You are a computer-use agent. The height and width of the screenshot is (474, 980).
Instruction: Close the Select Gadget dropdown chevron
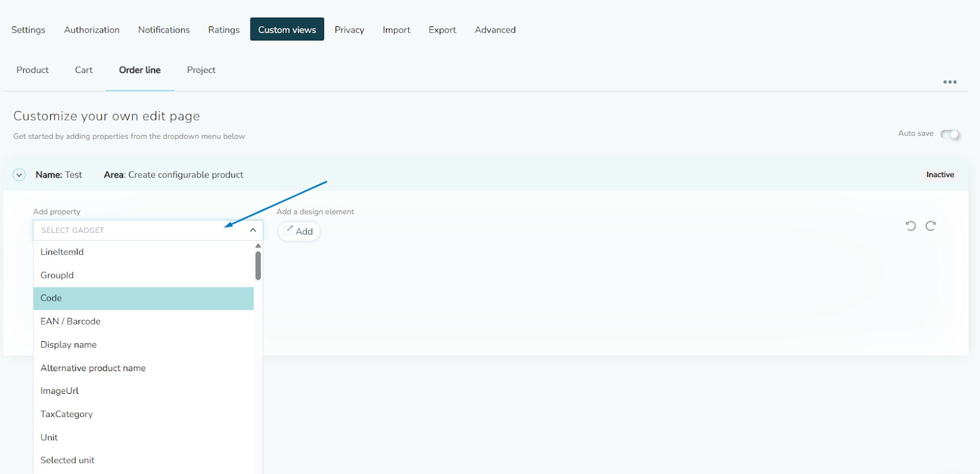click(x=253, y=230)
